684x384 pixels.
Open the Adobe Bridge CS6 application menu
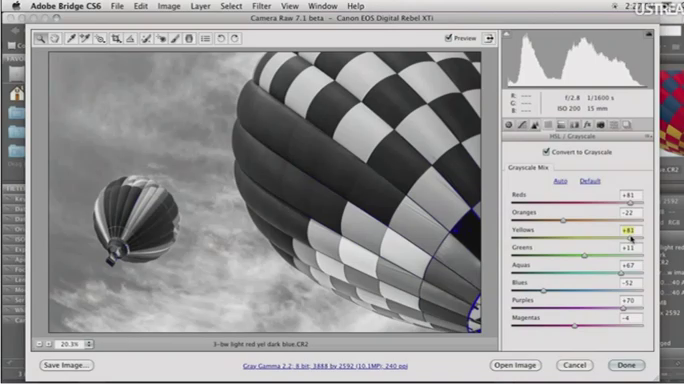(x=65, y=6)
